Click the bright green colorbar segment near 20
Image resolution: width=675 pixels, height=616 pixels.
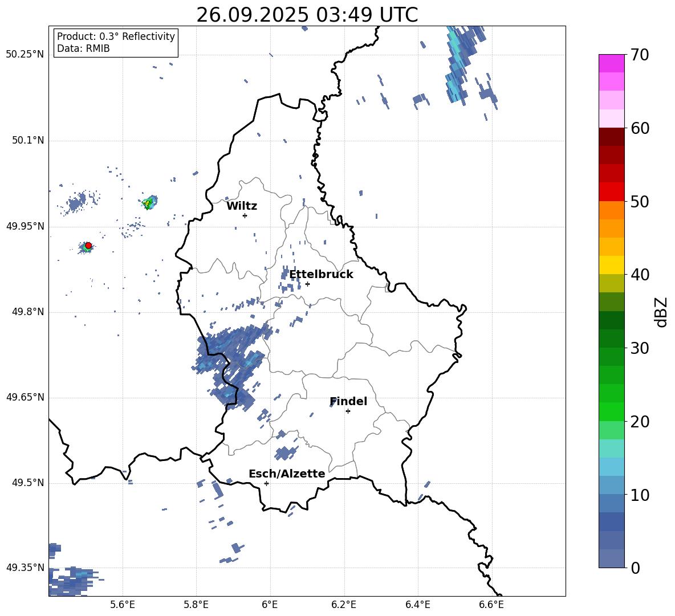[611, 411]
